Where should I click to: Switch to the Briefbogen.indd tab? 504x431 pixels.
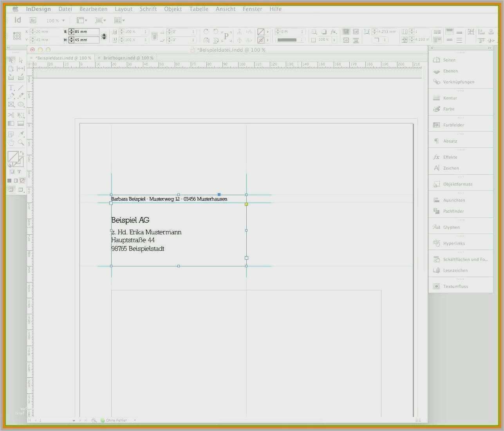point(128,58)
